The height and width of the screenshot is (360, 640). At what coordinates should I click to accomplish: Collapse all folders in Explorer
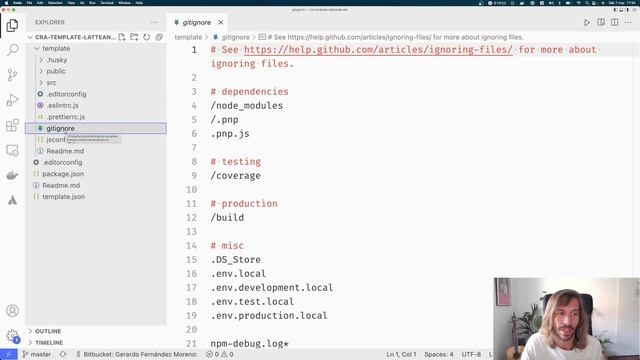(159, 37)
